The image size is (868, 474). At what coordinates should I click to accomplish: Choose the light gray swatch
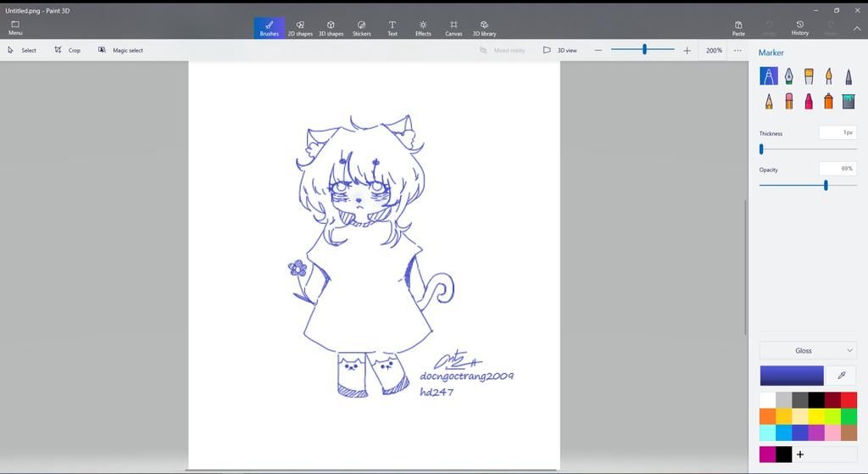coord(784,399)
